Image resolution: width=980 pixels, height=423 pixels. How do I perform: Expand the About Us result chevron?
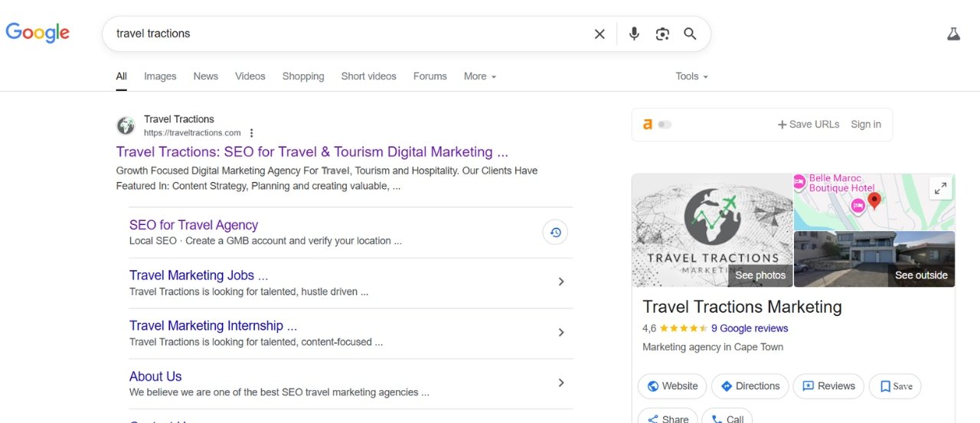tap(561, 383)
